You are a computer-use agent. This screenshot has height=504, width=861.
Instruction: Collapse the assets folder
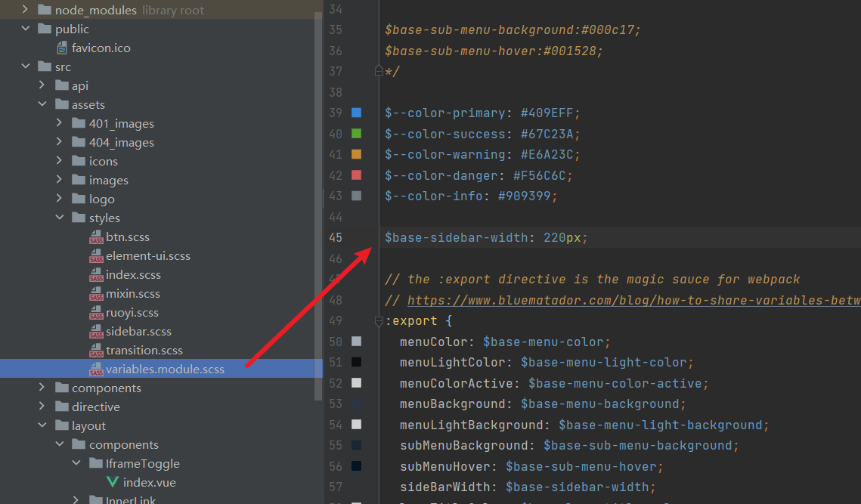click(x=42, y=104)
